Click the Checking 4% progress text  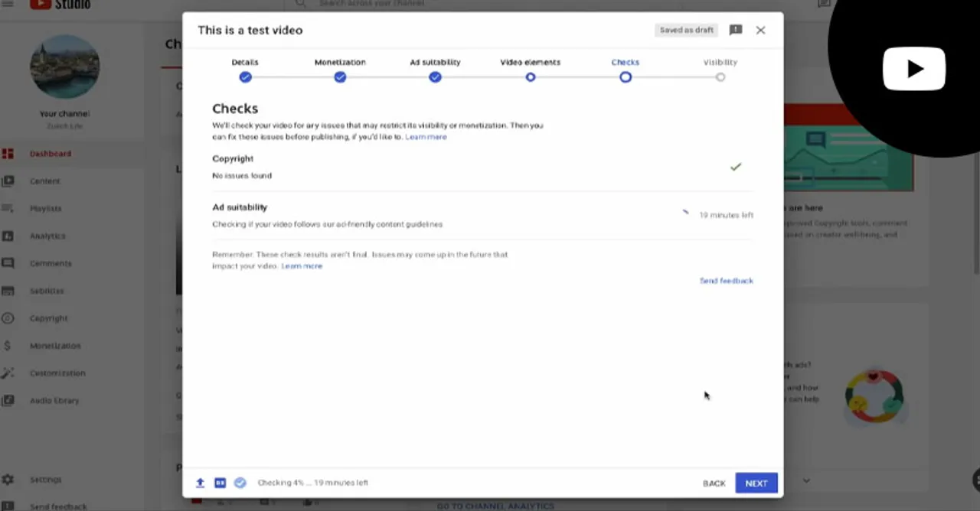(x=313, y=483)
